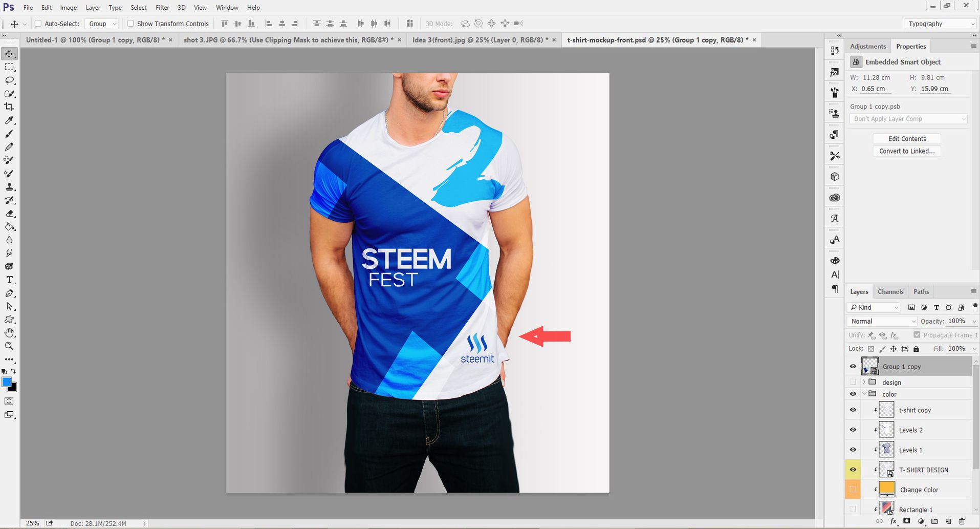Select the Horizontal Type tool

click(x=9, y=280)
